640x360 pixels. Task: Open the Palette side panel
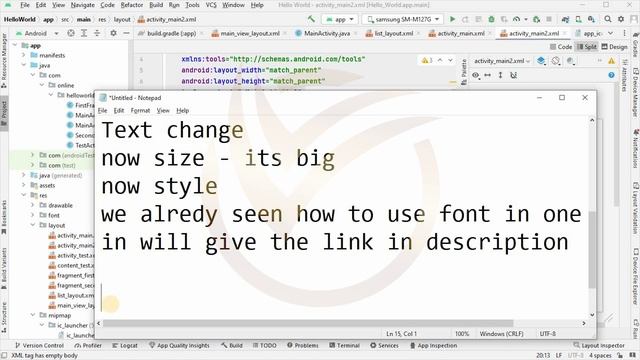click(464, 72)
